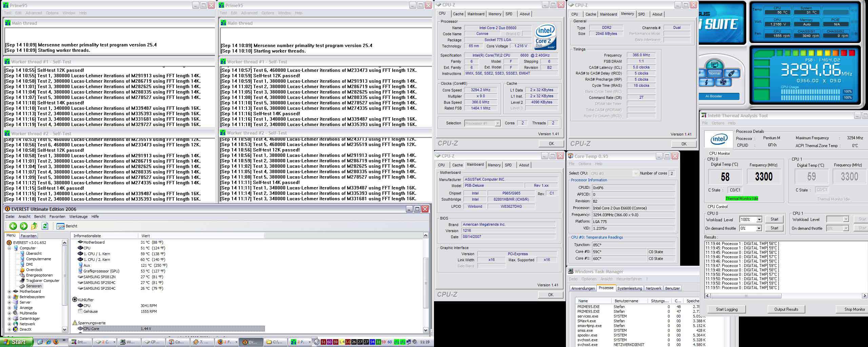This screenshot has width=868, height=347.
Task: Open Core Temp Select CPU dropdown
Action: tap(635, 173)
